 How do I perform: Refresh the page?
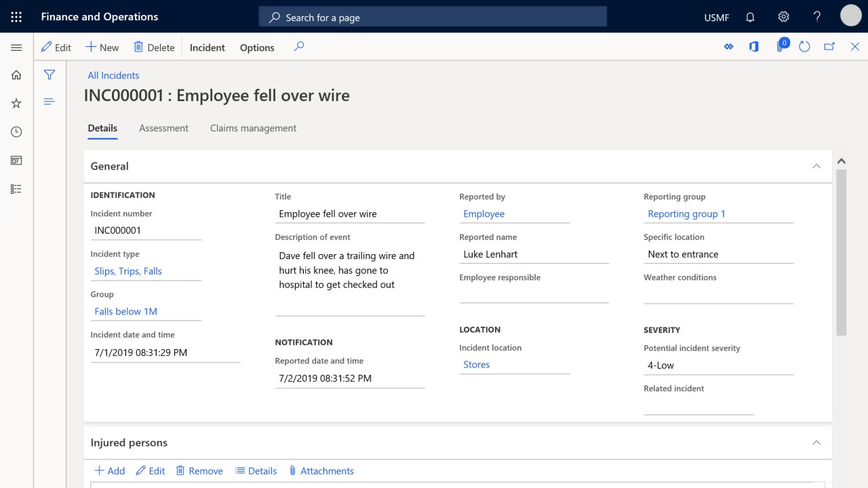coord(804,47)
